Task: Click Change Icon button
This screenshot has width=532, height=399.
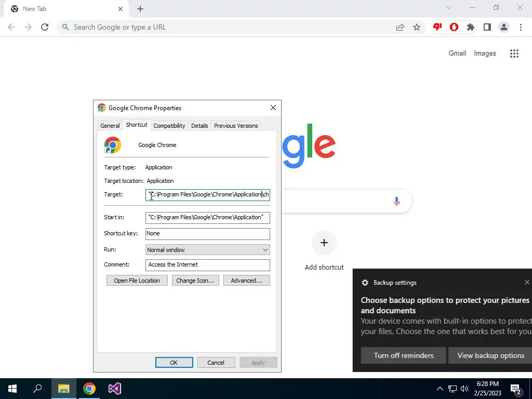Action: (x=195, y=281)
